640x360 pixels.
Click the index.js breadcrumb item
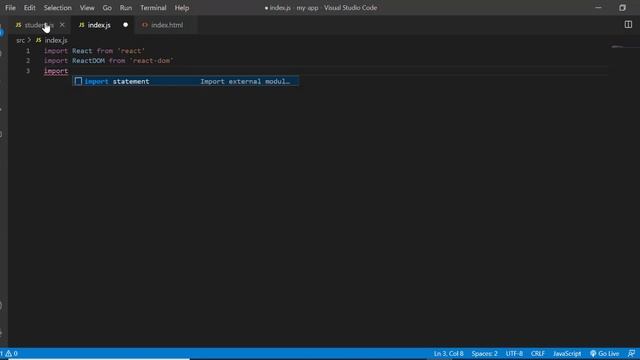[56, 40]
